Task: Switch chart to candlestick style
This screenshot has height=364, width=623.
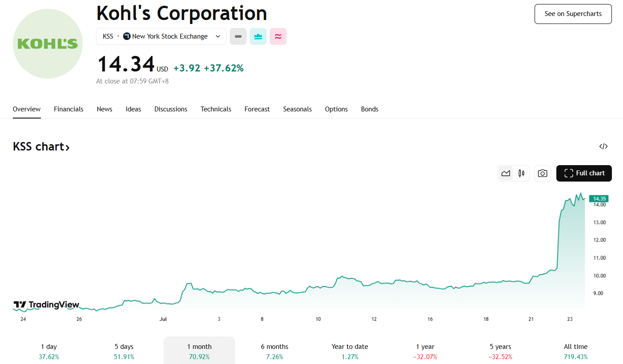Action: [521, 173]
